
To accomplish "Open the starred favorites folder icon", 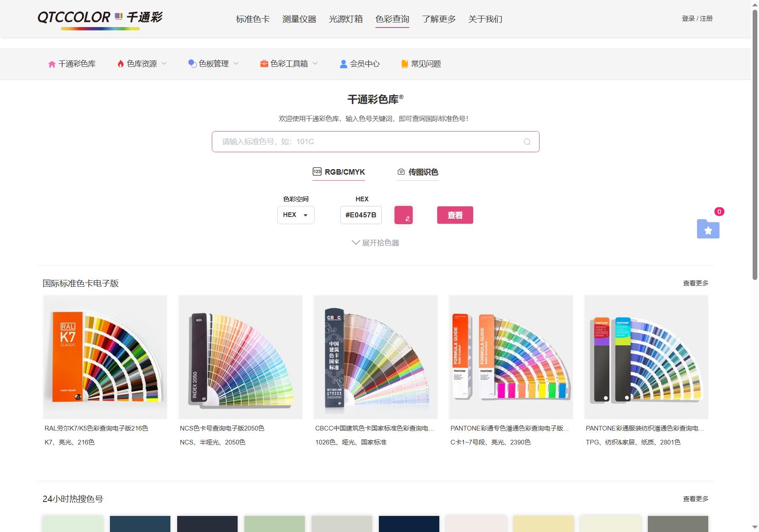I will pyautogui.click(x=708, y=229).
